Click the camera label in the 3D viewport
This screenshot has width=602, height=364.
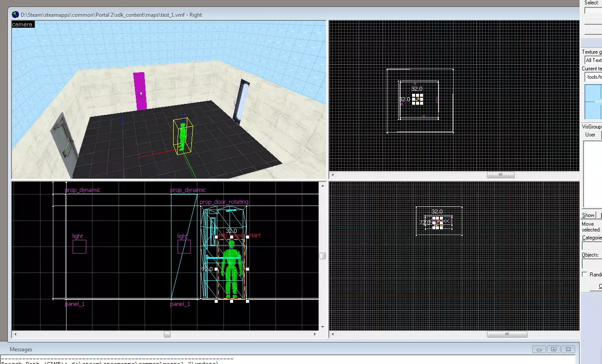pyautogui.click(x=22, y=25)
